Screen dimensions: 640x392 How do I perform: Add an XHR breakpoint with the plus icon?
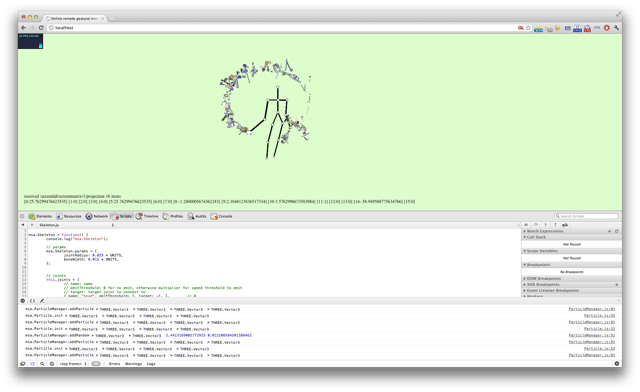(x=617, y=285)
